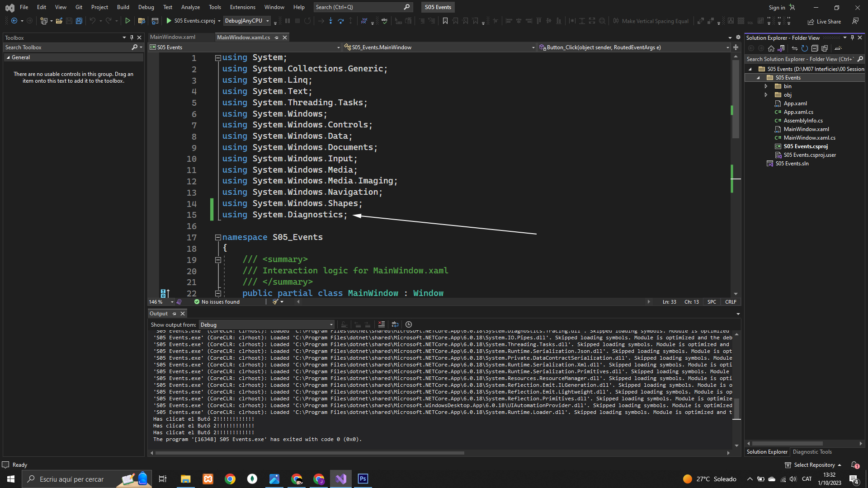Click the Output panel horizontal scrollbar
The height and width of the screenshot is (488, 868).
click(x=310, y=453)
